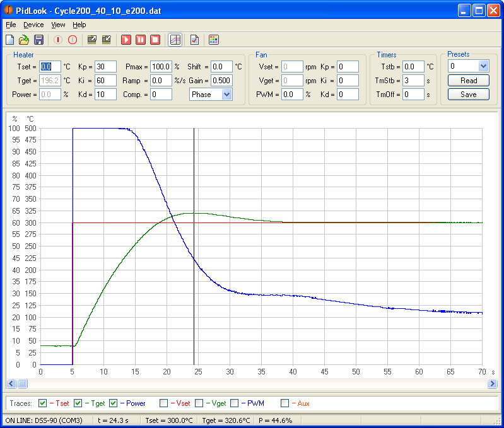Expand the Presets number dropdown

click(483, 66)
